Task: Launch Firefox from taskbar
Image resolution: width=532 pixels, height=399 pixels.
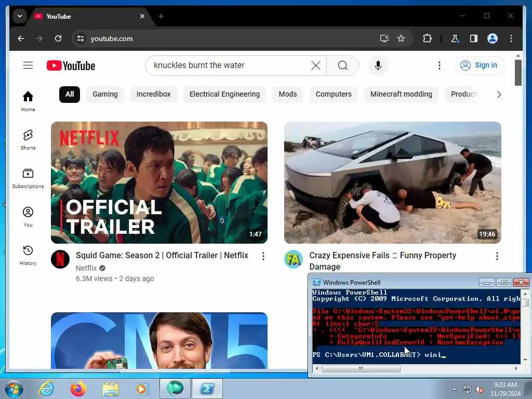Action: tap(78, 389)
